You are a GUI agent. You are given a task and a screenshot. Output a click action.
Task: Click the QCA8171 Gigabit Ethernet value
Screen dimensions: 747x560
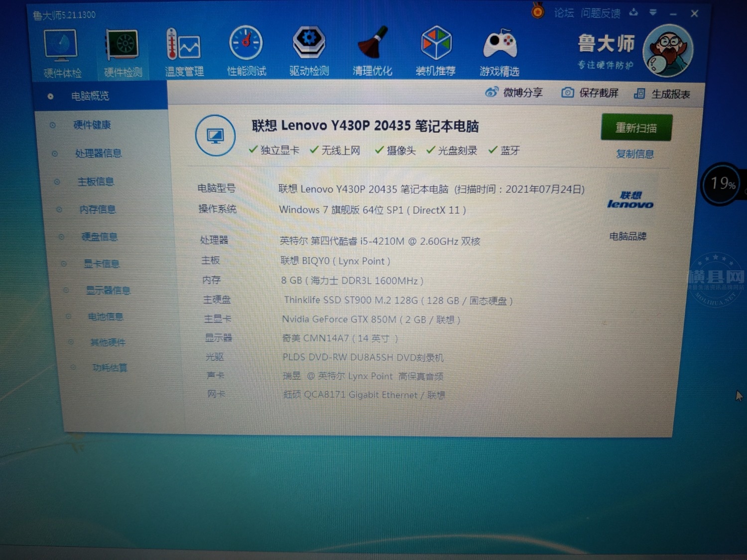coord(364,395)
